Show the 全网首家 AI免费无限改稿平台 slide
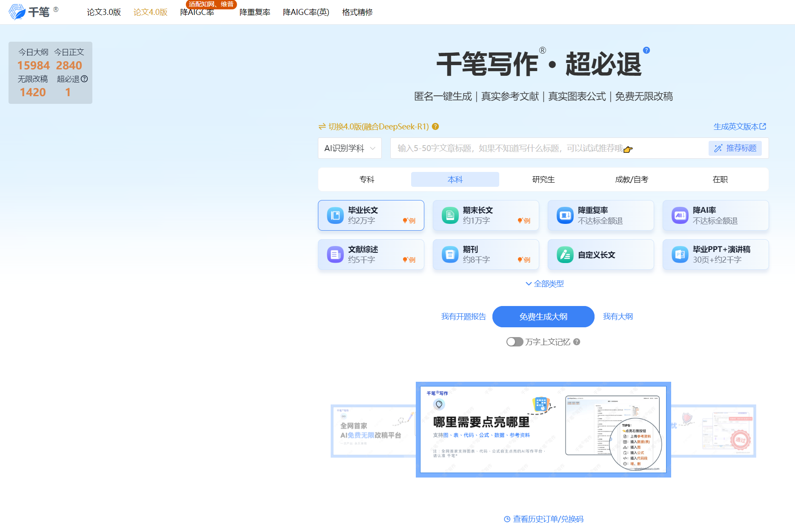Screen dimensions: 795x532 click(373, 431)
